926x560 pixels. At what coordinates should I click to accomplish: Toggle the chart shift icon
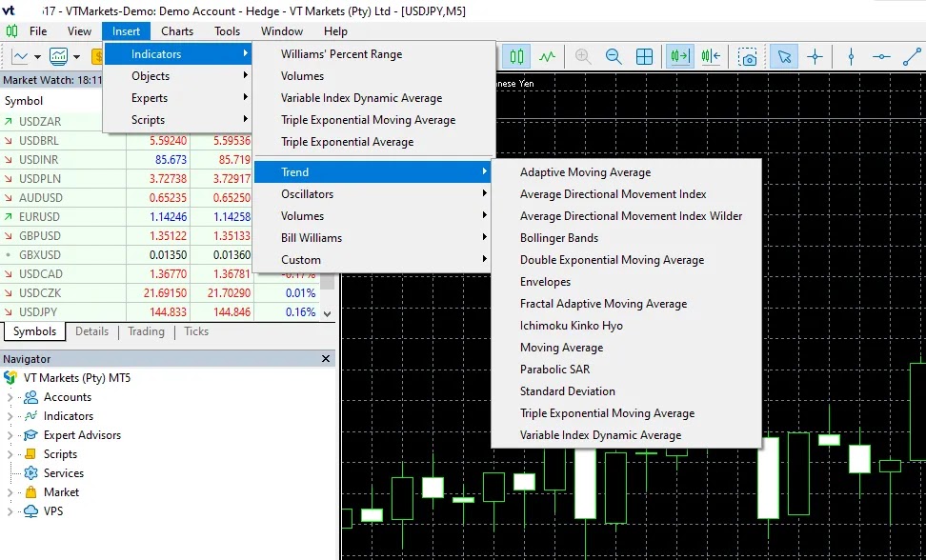(711, 56)
